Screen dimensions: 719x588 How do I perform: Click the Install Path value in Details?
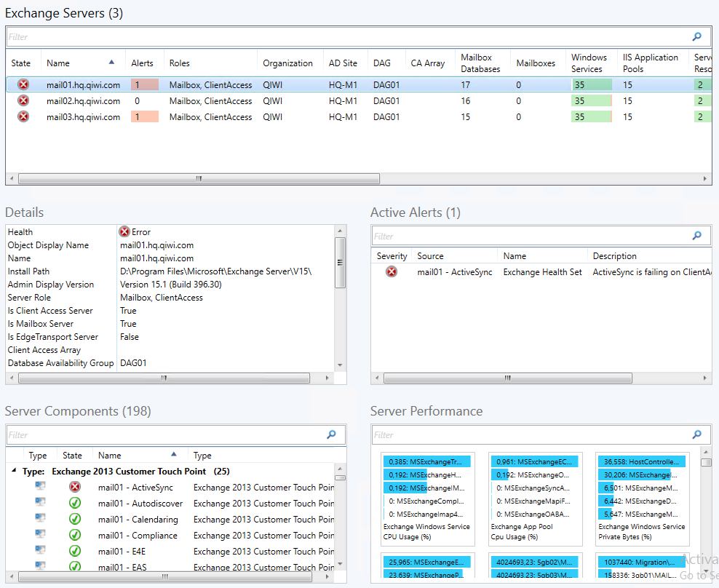click(x=215, y=271)
